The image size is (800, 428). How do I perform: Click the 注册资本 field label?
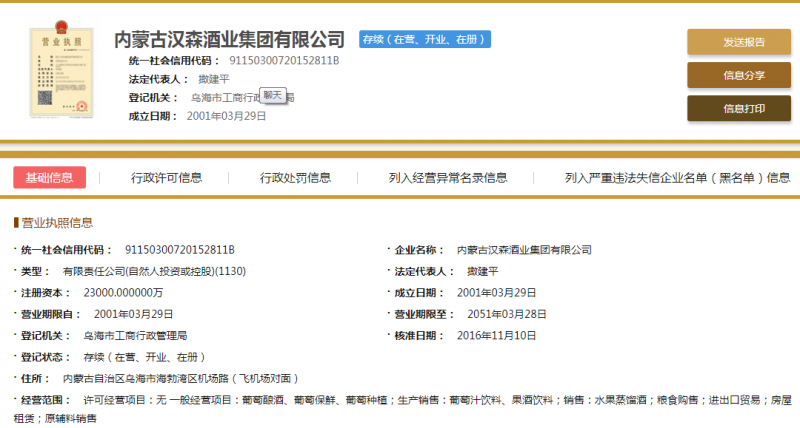coord(44,292)
